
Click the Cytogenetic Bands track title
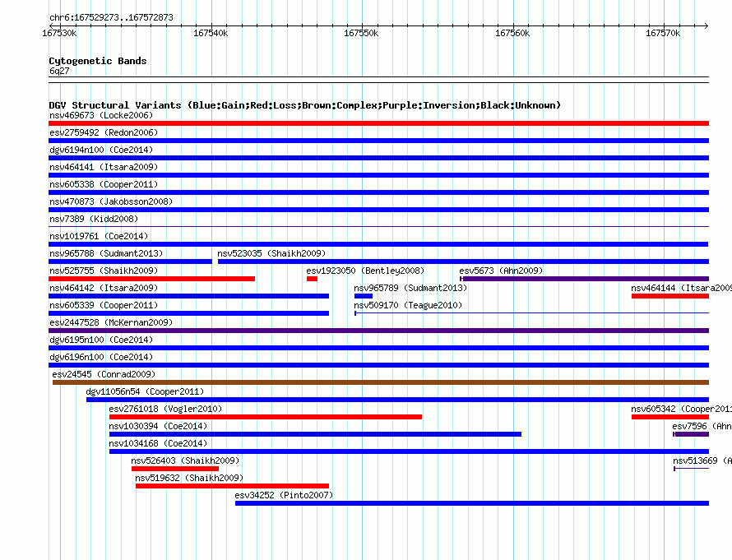(x=98, y=61)
